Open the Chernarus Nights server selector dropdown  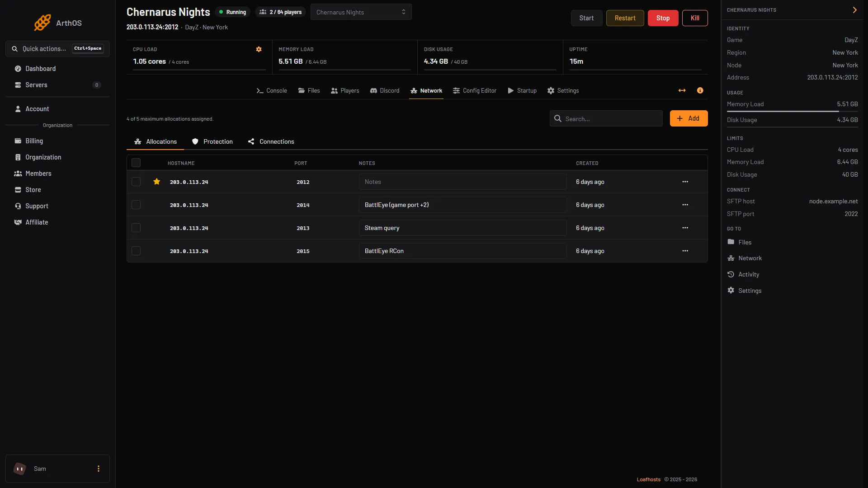pyautogui.click(x=361, y=12)
